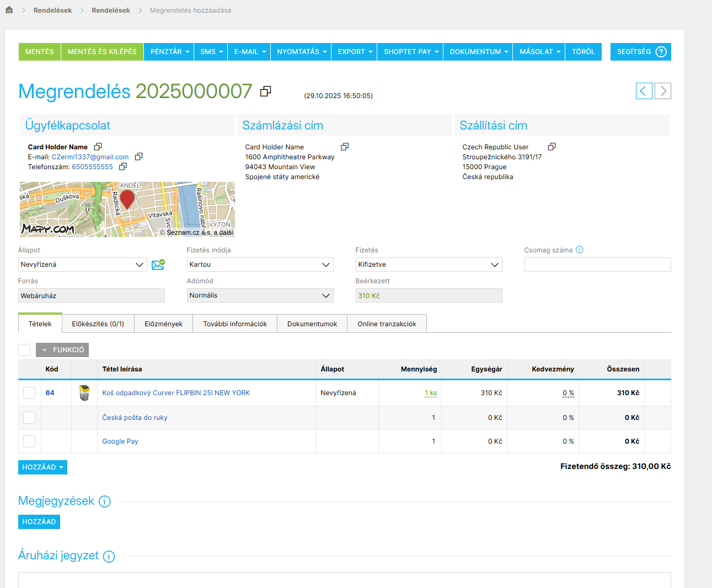Copy the phone number using its copy icon
This screenshot has height=588, width=712.
(123, 166)
